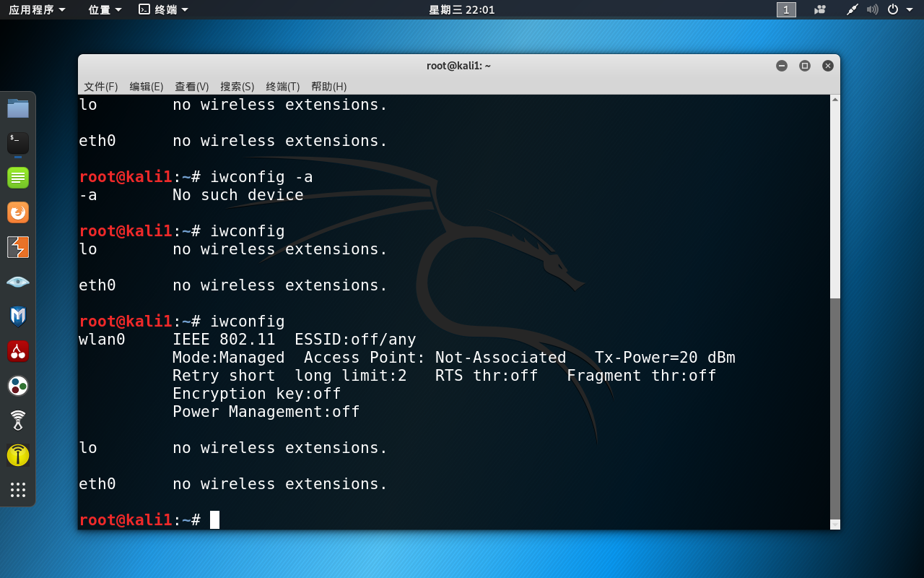Click the terminal title root@kali1: ~
The height and width of the screenshot is (578, 924).
point(459,66)
